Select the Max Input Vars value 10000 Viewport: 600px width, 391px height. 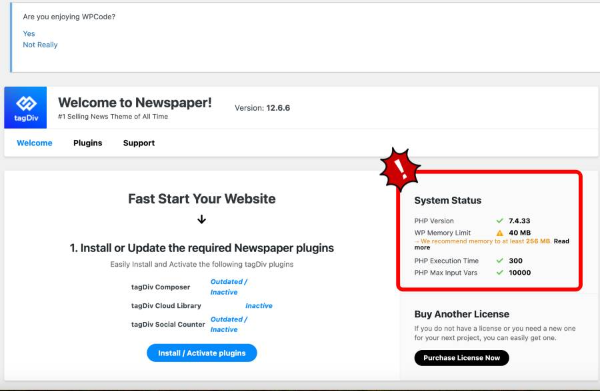(x=520, y=272)
